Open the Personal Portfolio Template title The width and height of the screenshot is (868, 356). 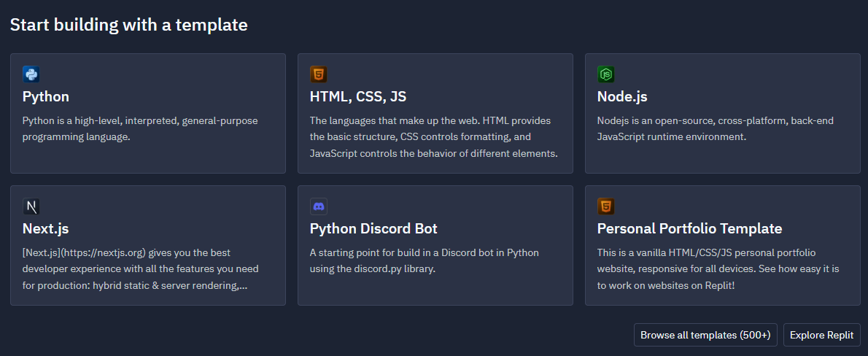[x=690, y=228]
